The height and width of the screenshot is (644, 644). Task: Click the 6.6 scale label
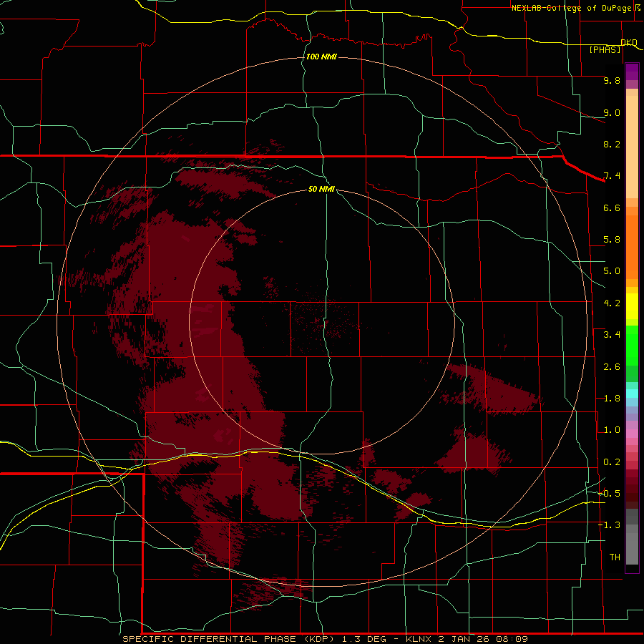612,208
